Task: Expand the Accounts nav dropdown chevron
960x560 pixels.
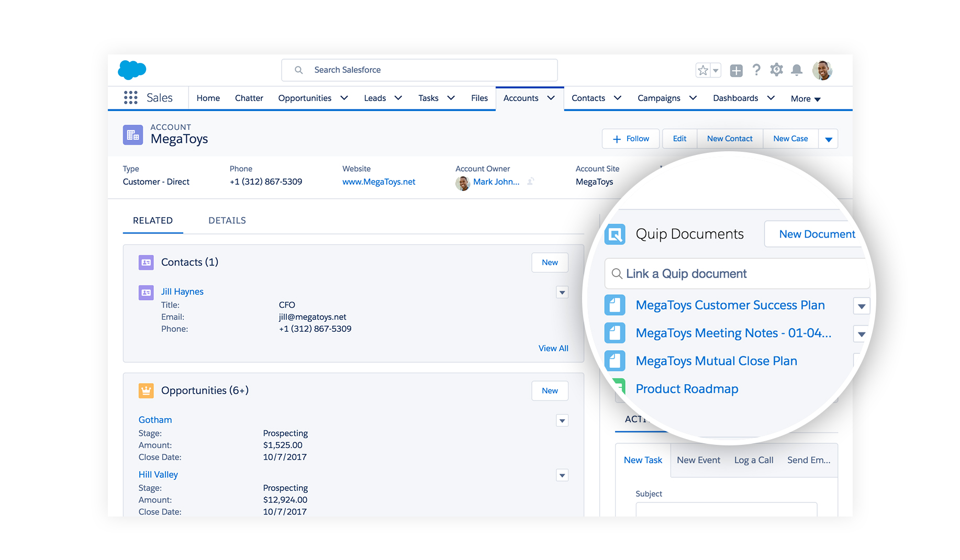Action: pos(551,98)
